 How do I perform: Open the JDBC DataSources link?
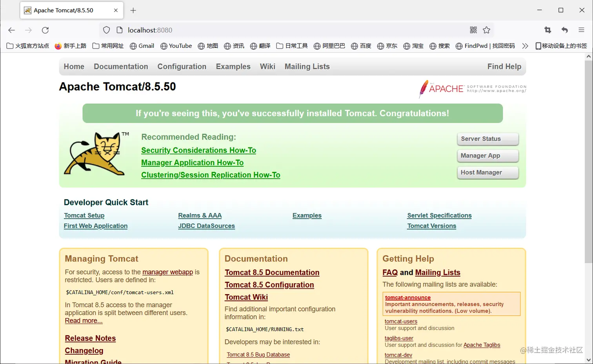[x=206, y=226]
